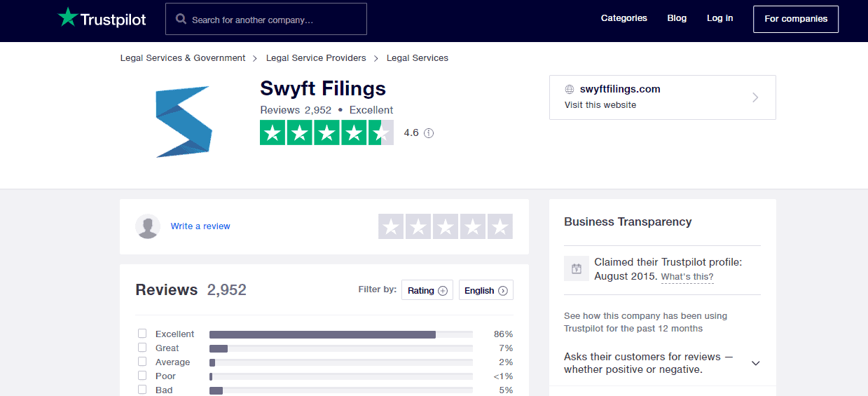Go to Legal Services breadcrumb
This screenshot has width=868, height=396.
click(418, 58)
